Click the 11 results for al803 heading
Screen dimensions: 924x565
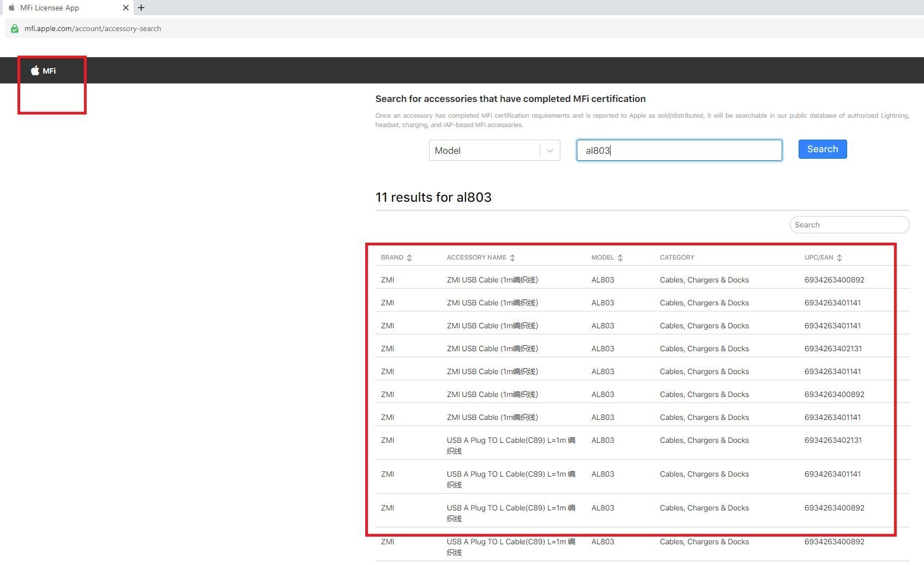tap(433, 197)
